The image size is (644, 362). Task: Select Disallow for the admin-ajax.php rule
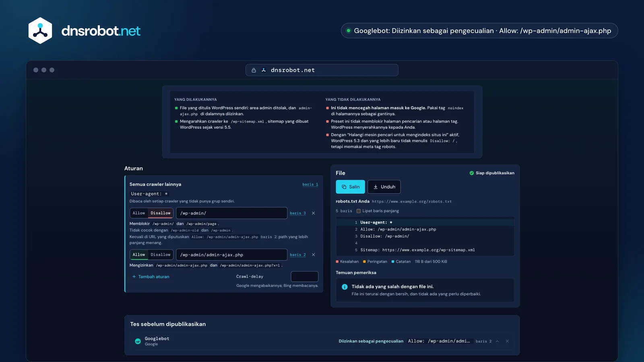click(x=161, y=255)
